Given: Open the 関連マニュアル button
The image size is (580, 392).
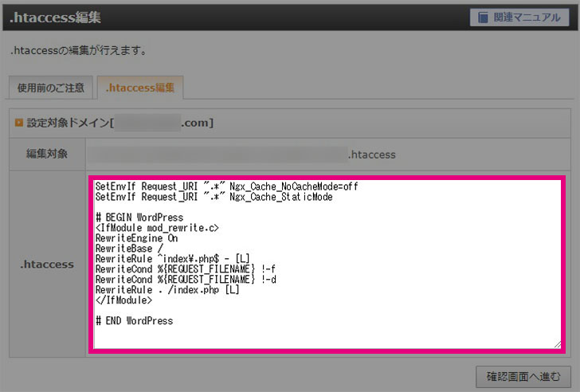Looking at the screenshot, I should pos(519,18).
